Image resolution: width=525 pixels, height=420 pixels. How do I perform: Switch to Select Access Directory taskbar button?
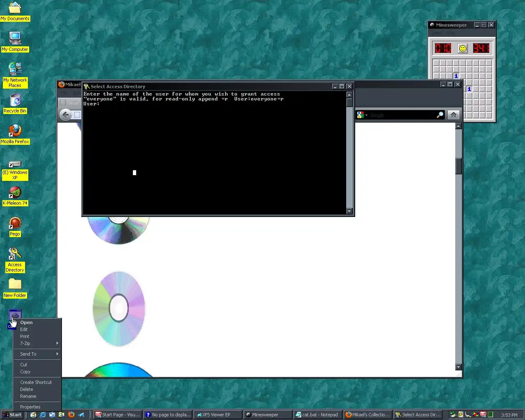(418, 415)
